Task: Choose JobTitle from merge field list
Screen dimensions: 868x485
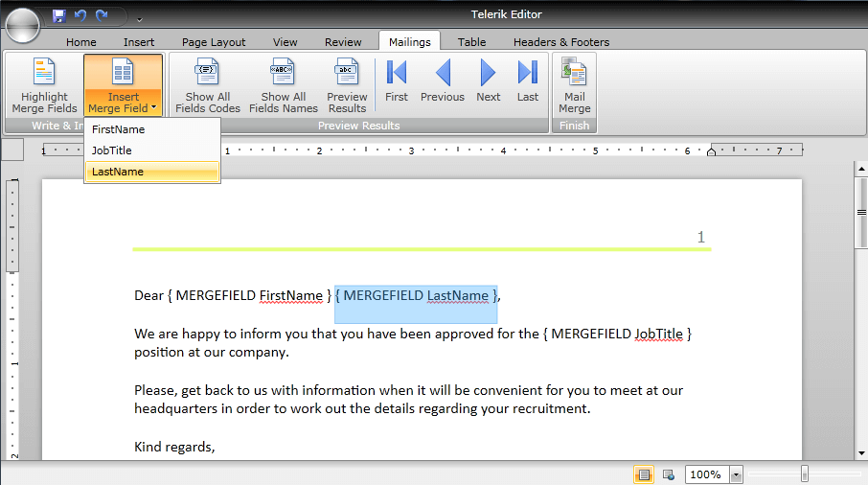Action: pyautogui.click(x=152, y=150)
